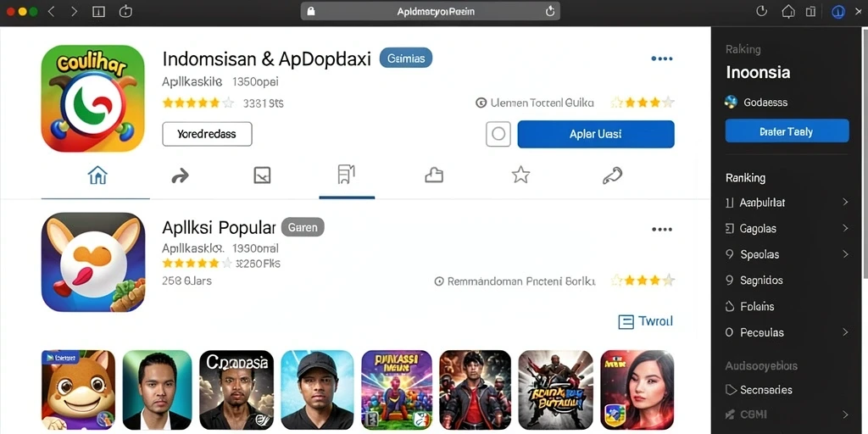868x434 pixels.
Task: Expand the Speolas ranking row chevron
Action: [x=845, y=254]
